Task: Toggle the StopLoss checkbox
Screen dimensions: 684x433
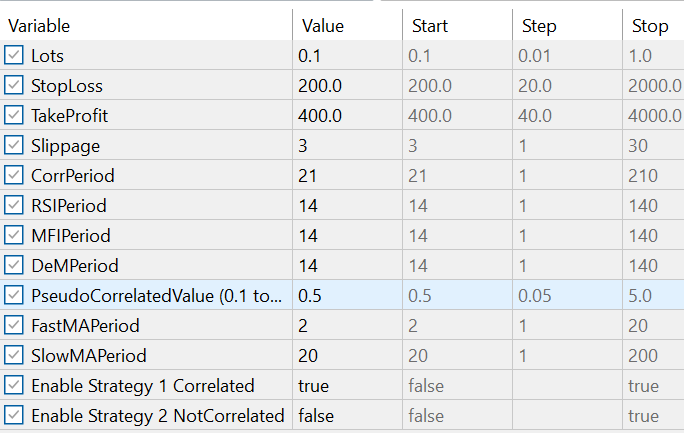Action: coord(14,86)
